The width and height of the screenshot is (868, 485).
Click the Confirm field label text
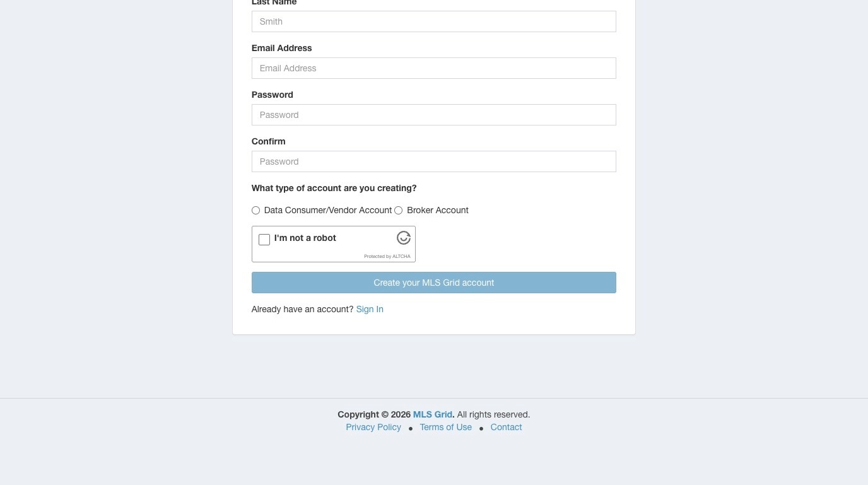coord(269,141)
